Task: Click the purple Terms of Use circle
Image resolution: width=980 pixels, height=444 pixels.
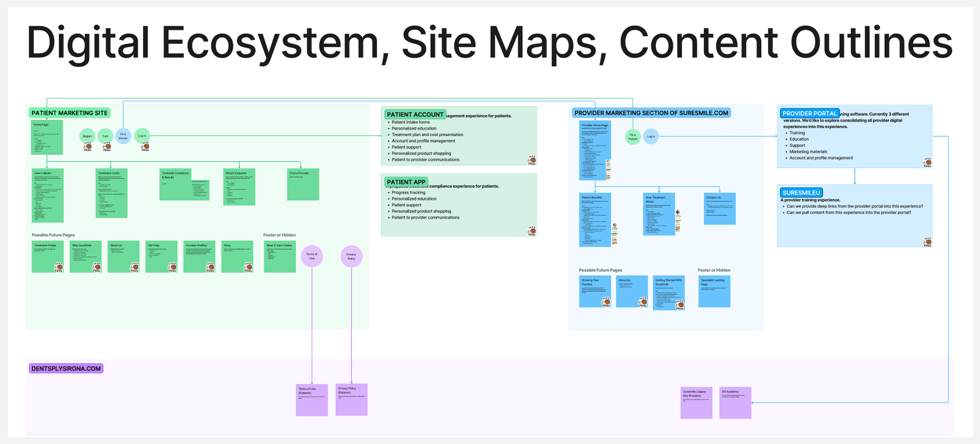Action: click(x=312, y=256)
